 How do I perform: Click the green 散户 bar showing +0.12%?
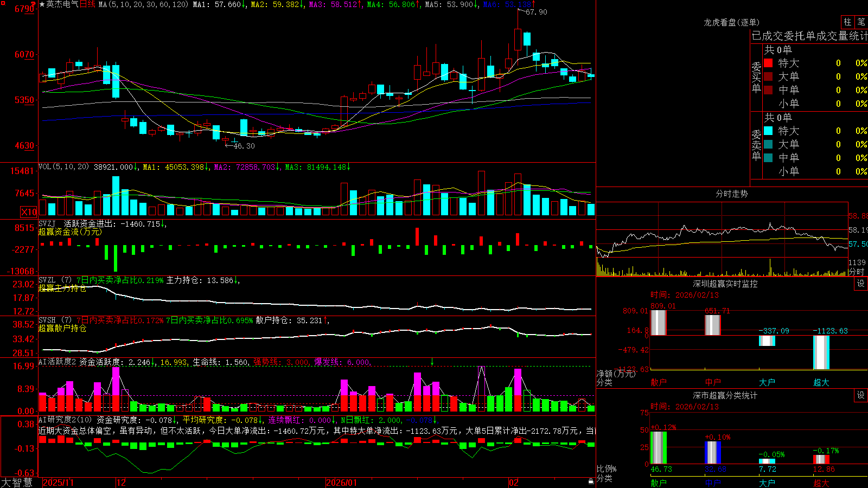[x=659, y=448]
